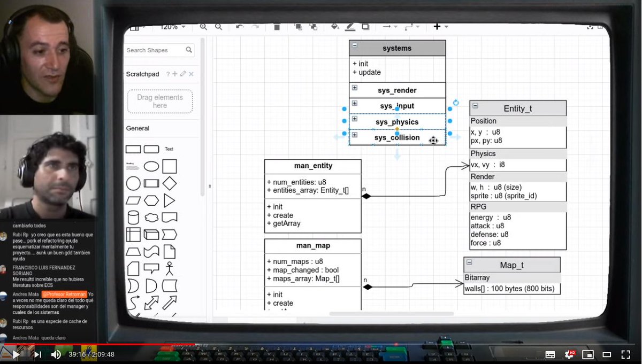Toggle video subtitles on

tap(550, 354)
